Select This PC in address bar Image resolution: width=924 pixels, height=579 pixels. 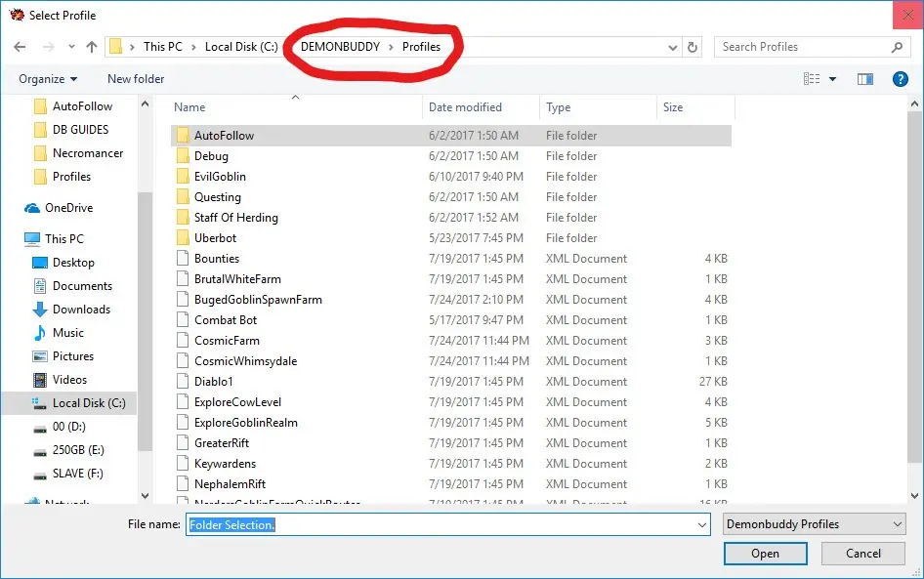[163, 47]
